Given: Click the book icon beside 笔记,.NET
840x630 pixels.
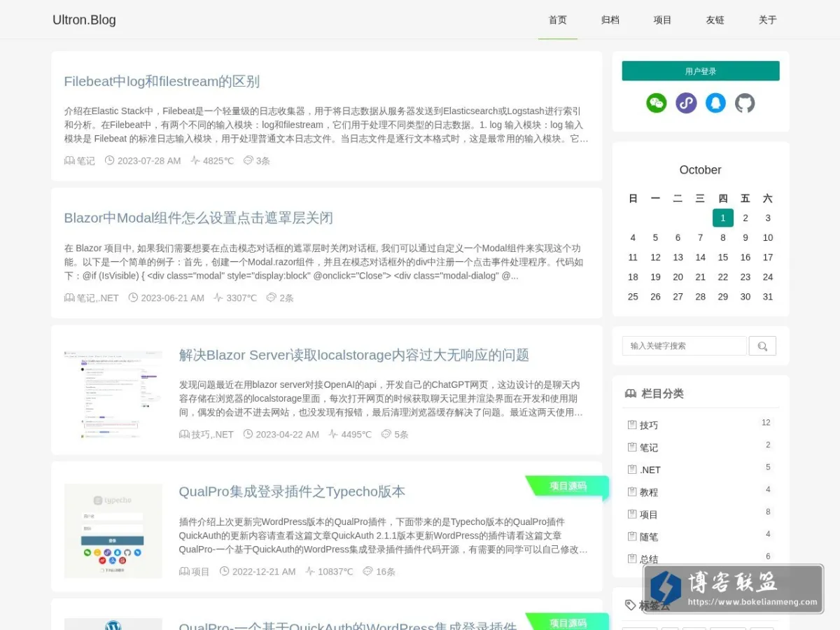Looking at the screenshot, I should (69, 297).
